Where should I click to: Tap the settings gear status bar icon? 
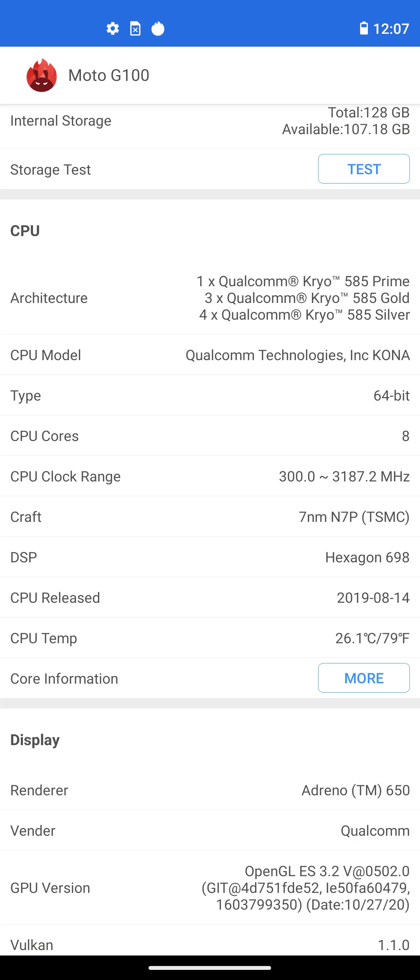pos(113,28)
